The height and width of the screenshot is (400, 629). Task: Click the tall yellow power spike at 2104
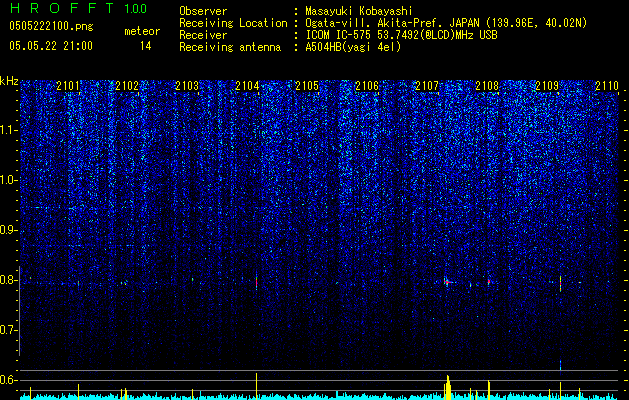[x=256, y=386]
